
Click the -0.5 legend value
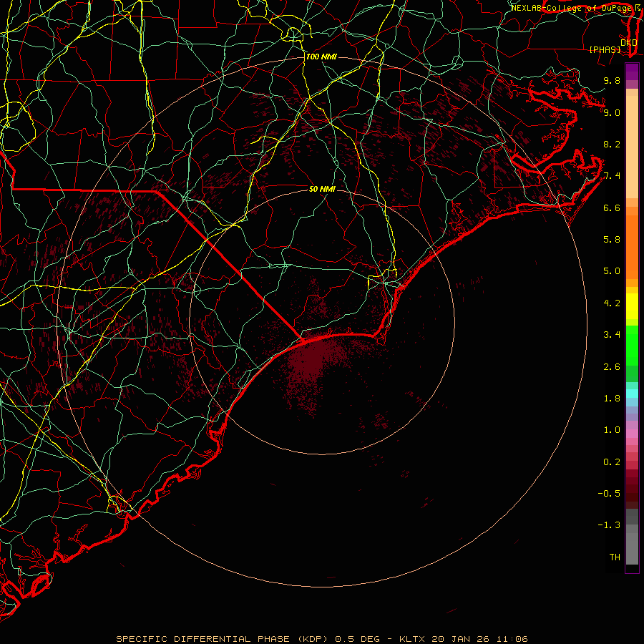609,494
